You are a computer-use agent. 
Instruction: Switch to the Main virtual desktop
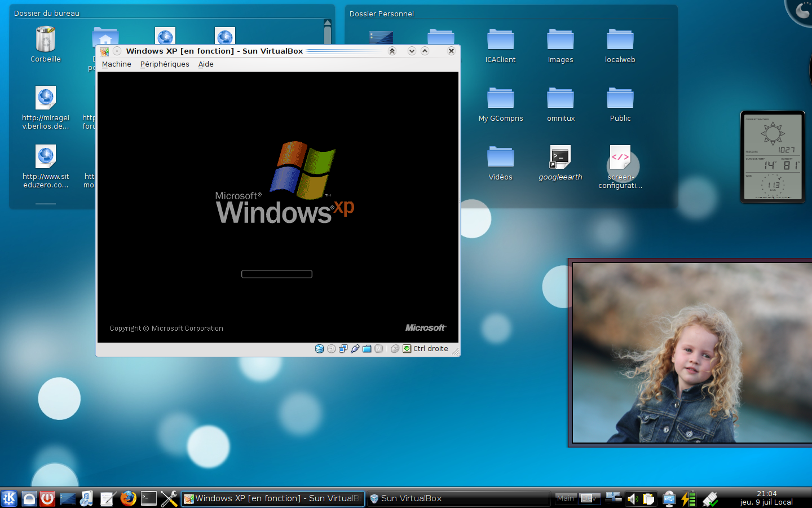coord(566,498)
